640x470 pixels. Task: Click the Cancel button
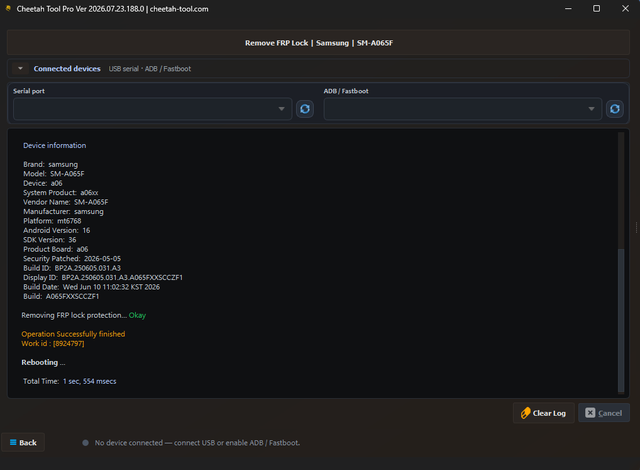[604, 413]
